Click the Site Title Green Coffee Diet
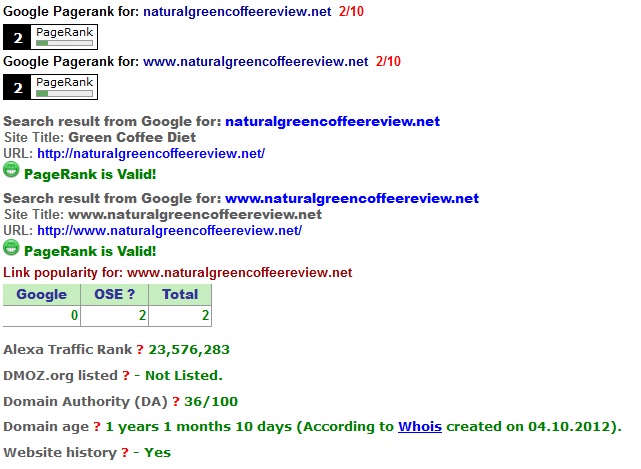 [132, 137]
